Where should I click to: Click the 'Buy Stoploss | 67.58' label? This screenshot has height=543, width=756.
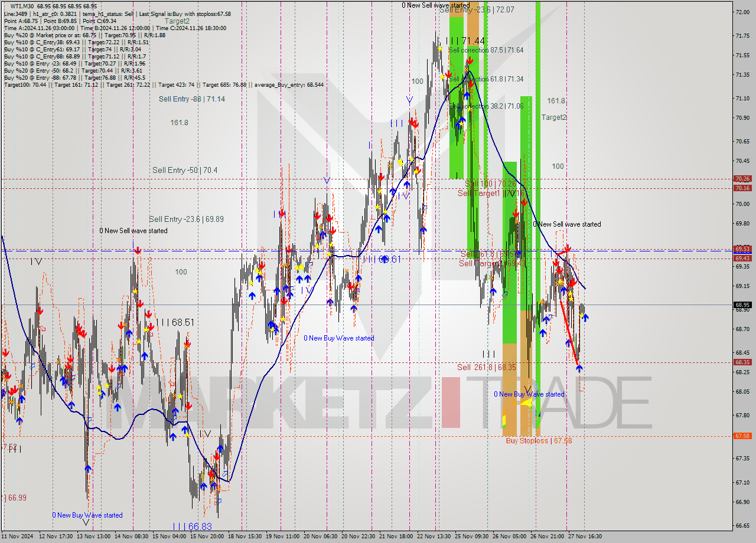[539, 440]
